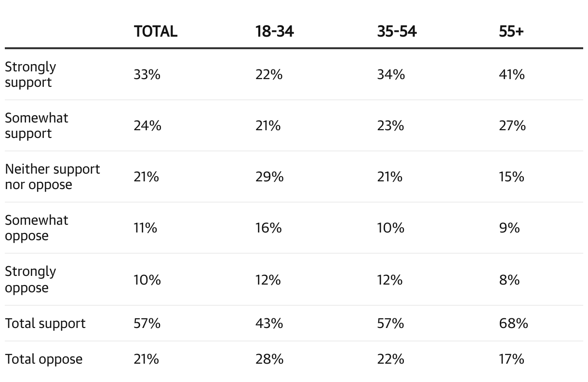The height and width of the screenshot is (382, 588).
Task: Select the 55+ column header
Action: (511, 31)
